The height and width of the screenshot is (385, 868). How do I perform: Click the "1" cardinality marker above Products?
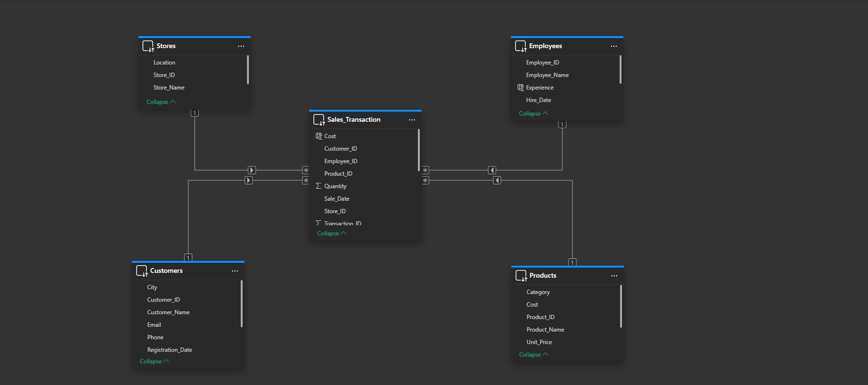(x=572, y=262)
